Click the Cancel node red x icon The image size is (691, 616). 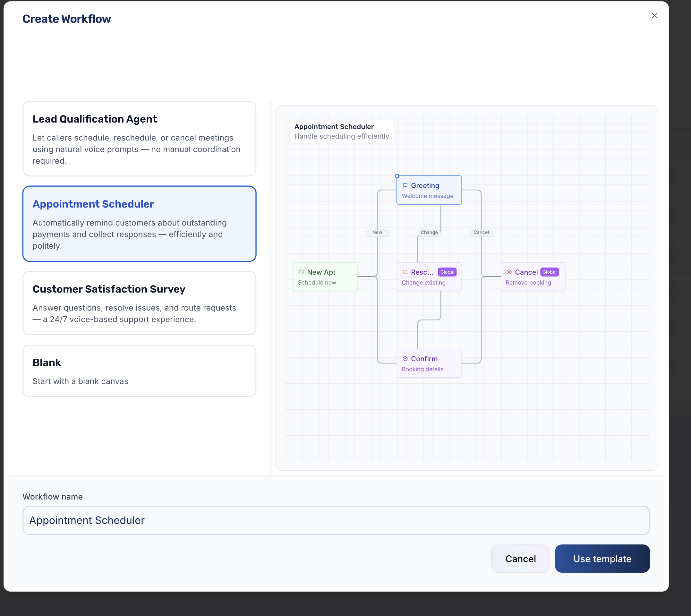[x=509, y=272]
